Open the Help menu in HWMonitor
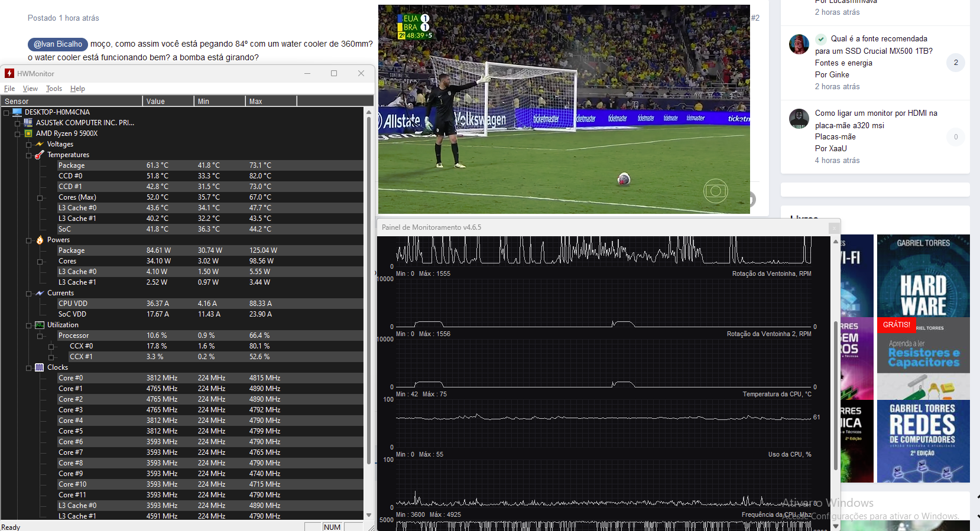The height and width of the screenshot is (531, 980). point(77,89)
